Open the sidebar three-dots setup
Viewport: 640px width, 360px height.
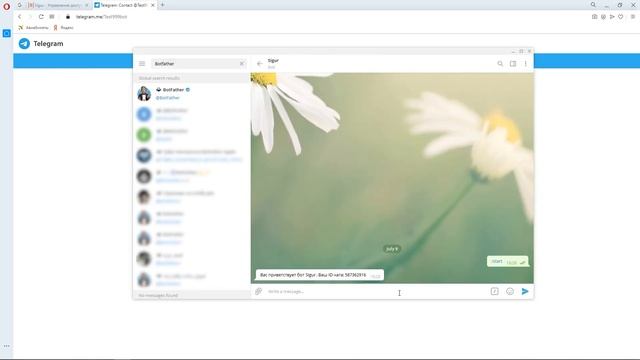tap(7, 346)
